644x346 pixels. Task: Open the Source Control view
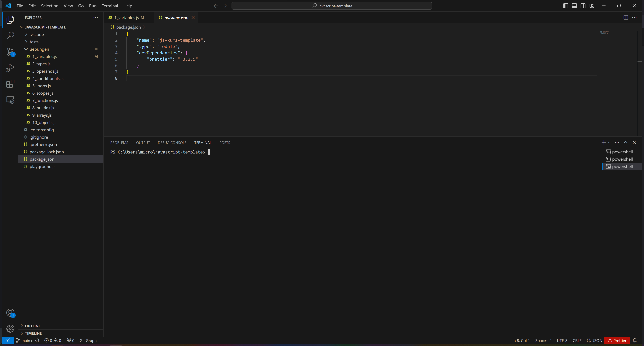tap(10, 52)
